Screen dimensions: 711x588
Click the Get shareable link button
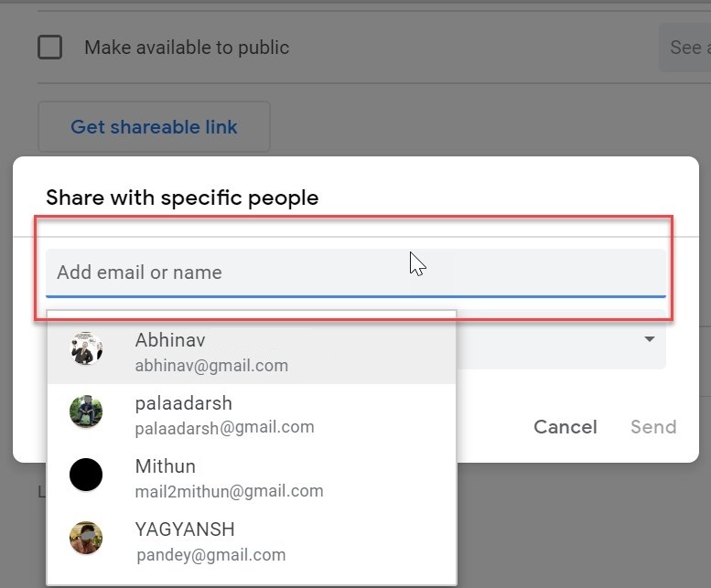tap(154, 127)
